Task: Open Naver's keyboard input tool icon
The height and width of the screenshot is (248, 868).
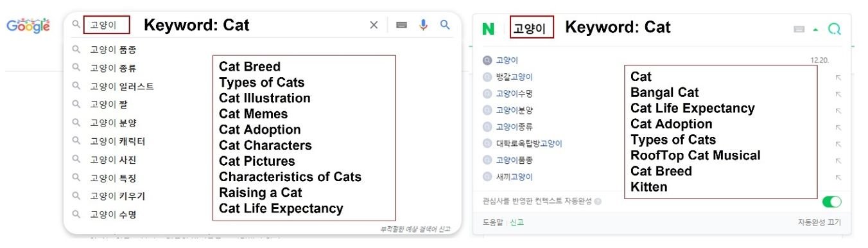Action: 799,29
